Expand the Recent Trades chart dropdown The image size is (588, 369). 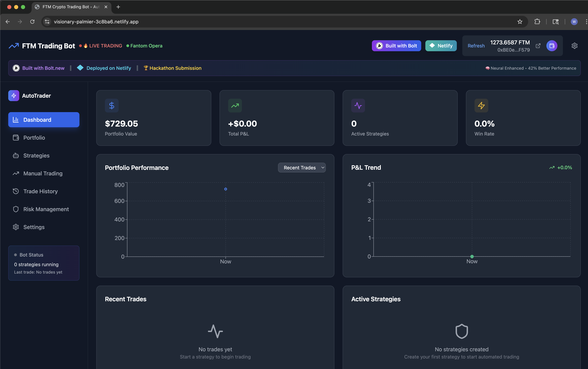coord(302,168)
